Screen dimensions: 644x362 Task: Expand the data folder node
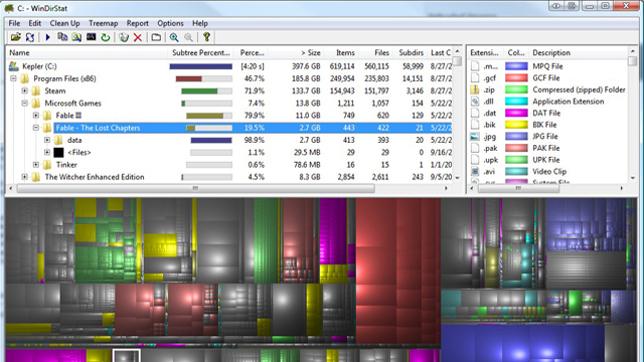point(47,140)
